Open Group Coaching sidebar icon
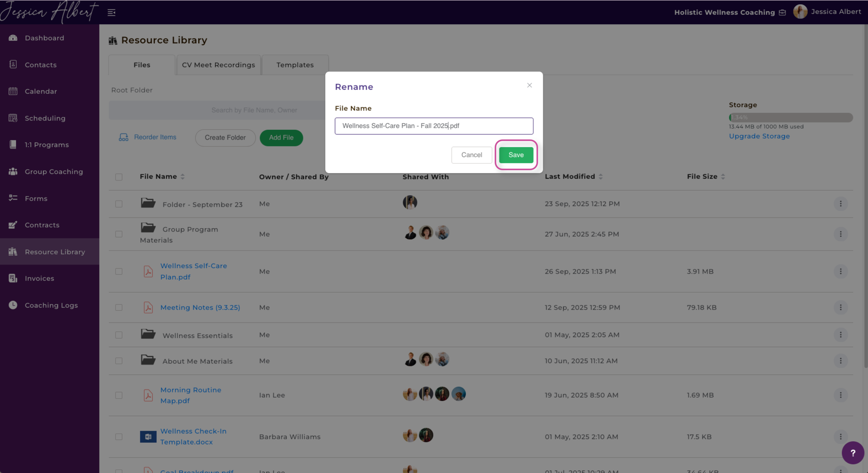The image size is (868, 473). [13, 171]
